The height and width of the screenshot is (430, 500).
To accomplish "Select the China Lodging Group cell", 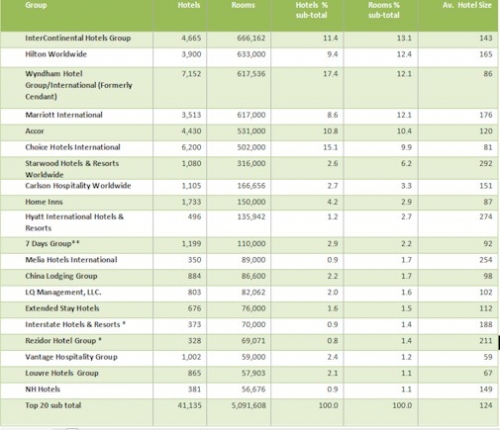I will tap(61, 276).
